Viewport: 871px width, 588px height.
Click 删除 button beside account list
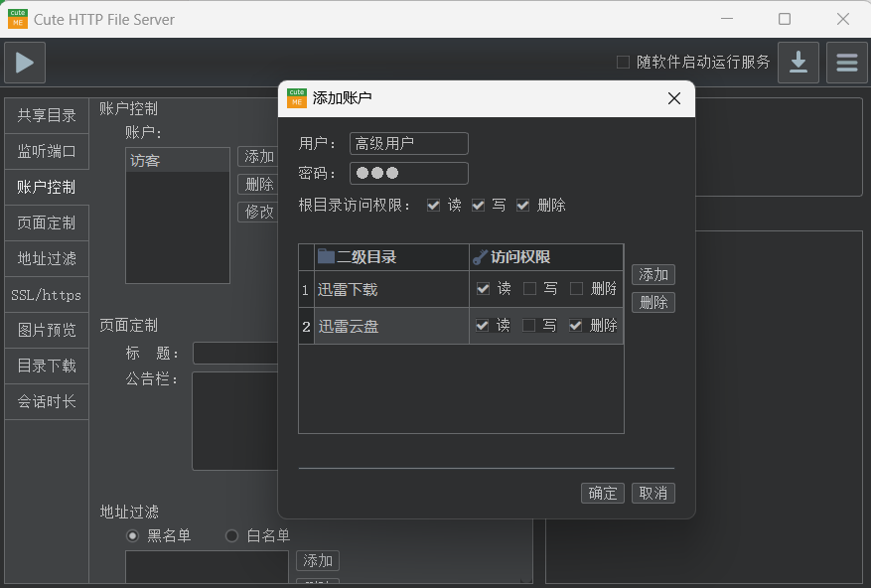[x=258, y=184]
